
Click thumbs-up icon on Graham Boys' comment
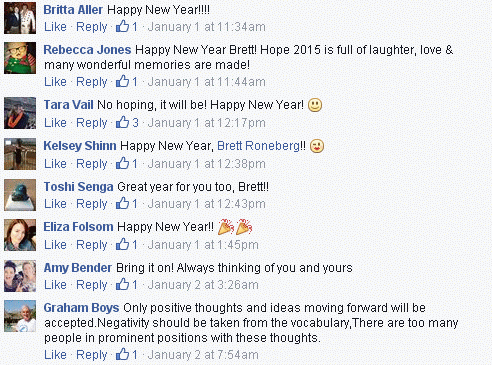click(x=122, y=354)
